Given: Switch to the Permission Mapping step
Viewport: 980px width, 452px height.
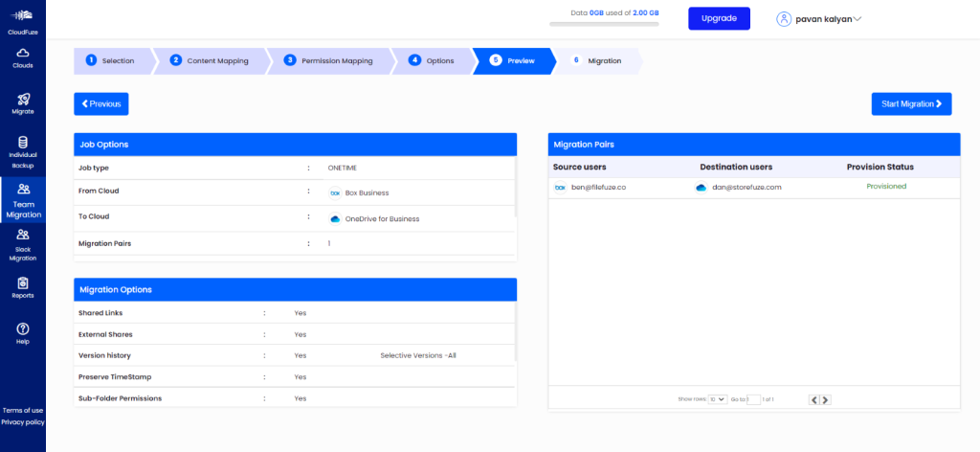Looking at the screenshot, I should click(328, 60).
